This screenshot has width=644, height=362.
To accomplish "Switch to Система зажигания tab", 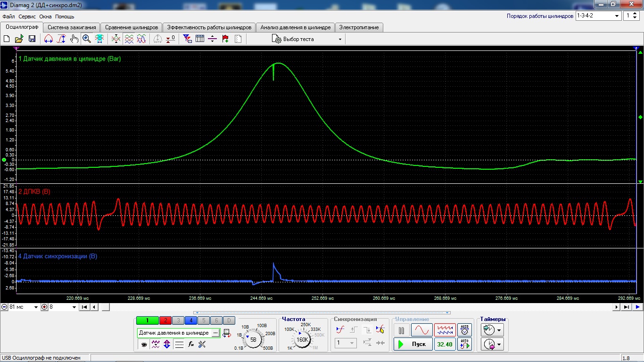I will (72, 27).
